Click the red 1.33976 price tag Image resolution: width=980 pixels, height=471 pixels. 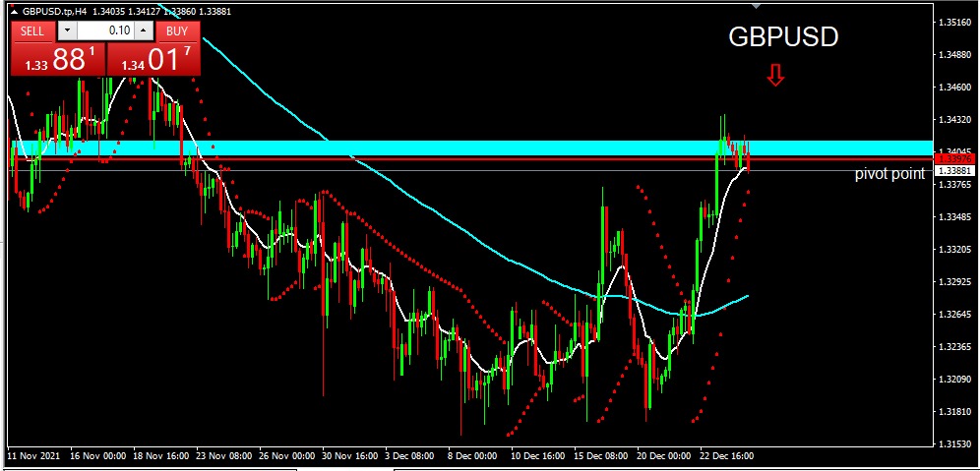coord(953,159)
